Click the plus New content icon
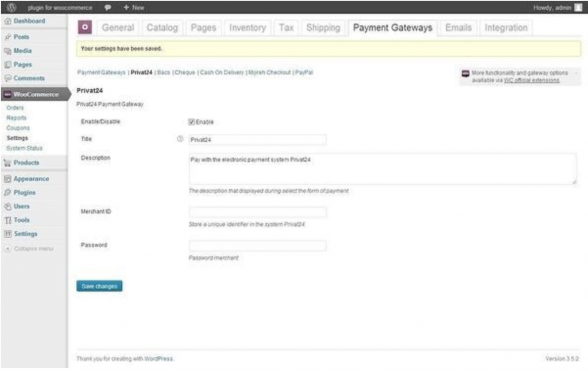This screenshot has width=588, height=372. [x=126, y=7]
